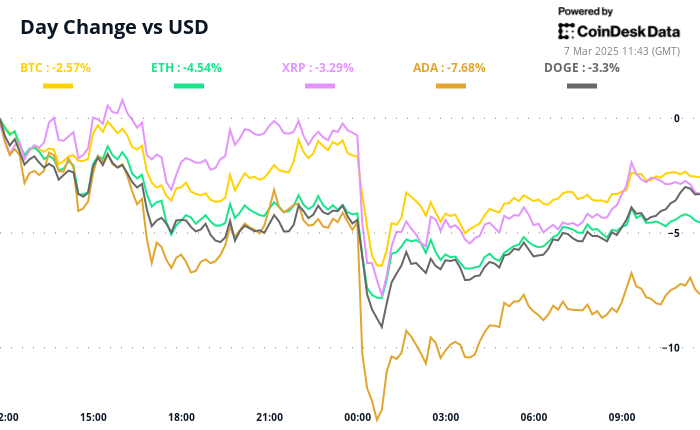Select the orange ADA color swatch
Screen dimensions: 700x430
451,86
